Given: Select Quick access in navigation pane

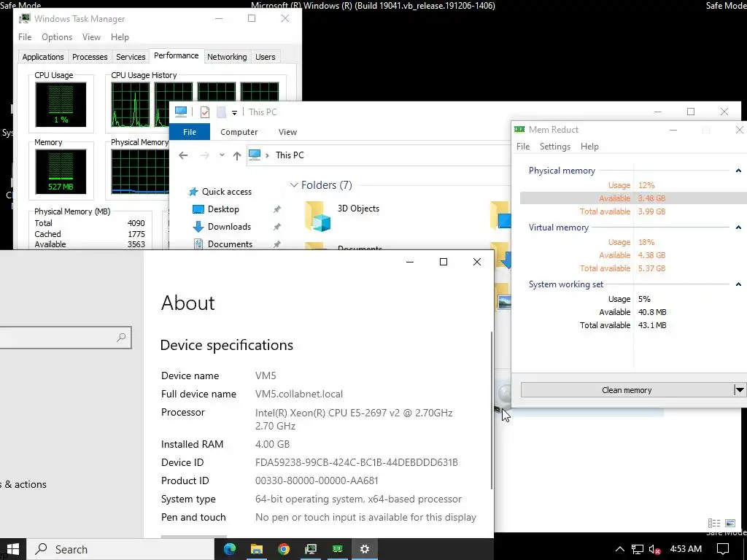Looking at the screenshot, I should tap(226, 192).
